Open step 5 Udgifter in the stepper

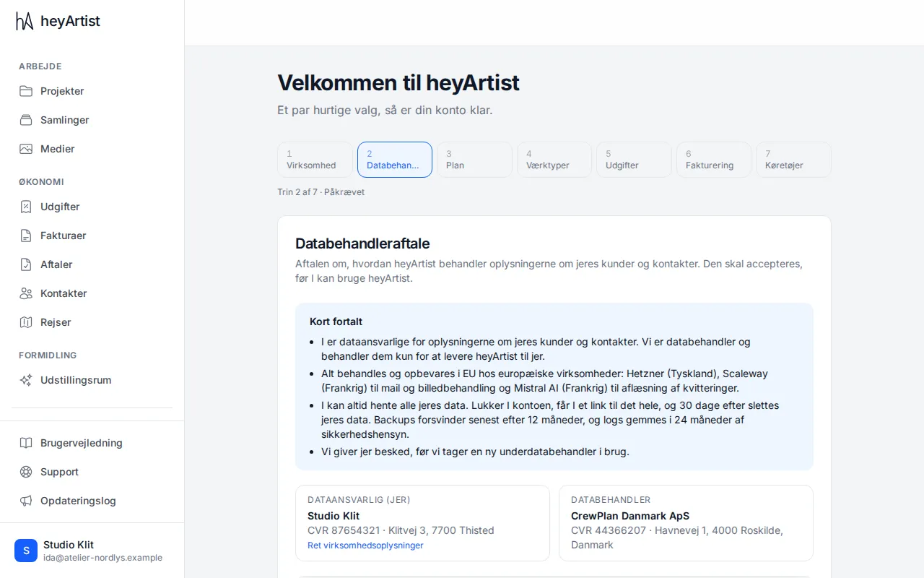634,160
